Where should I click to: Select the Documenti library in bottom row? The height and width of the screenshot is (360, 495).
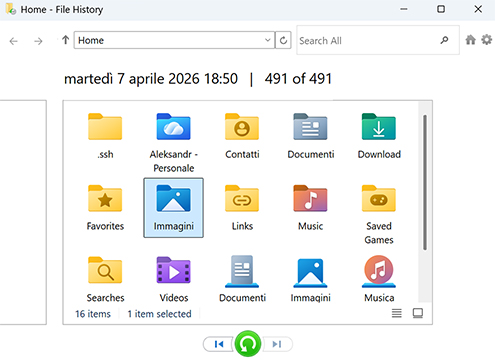pyautogui.click(x=242, y=279)
